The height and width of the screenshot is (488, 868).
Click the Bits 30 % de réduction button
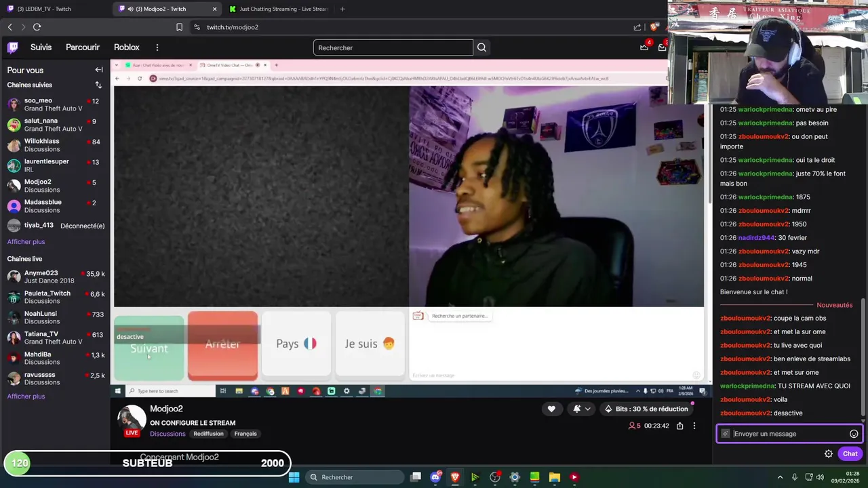tap(646, 409)
